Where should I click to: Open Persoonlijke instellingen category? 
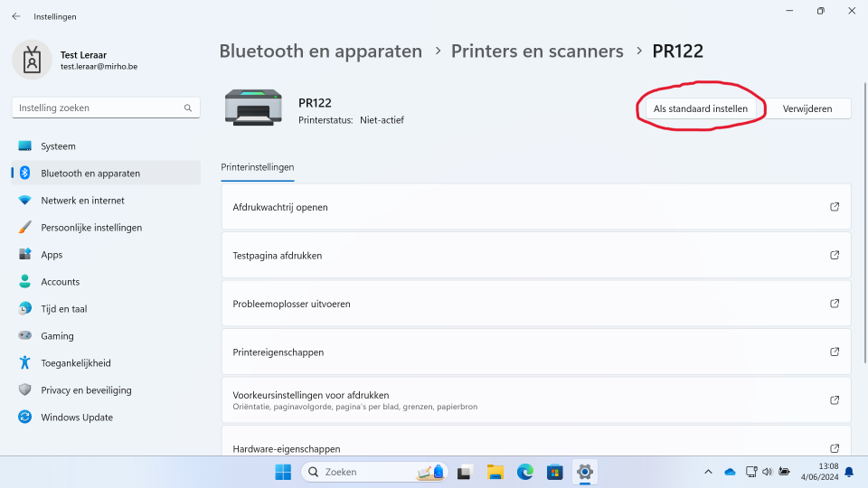90,228
